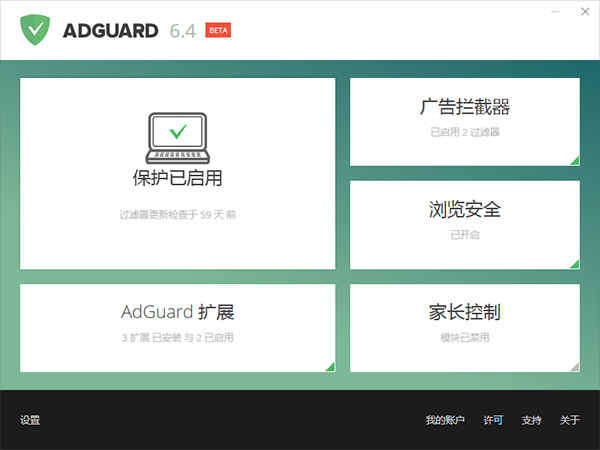
Task: Click gray corner triangle on 家长控制 tile
Action: tap(574, 366)
